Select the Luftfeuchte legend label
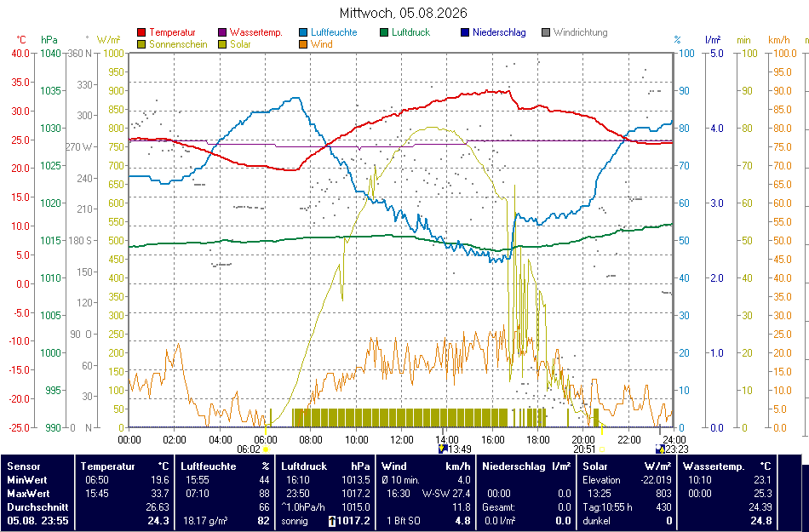 [334, 32]
